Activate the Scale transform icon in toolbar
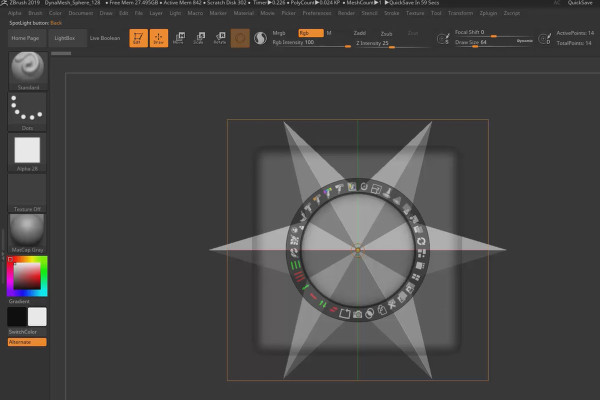Image resolution: width=600 pixels, height=400 pixels. (199, 38)
